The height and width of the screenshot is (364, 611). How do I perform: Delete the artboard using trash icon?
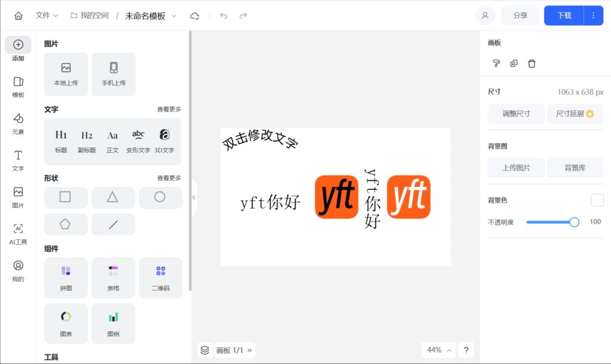point(532,63)
